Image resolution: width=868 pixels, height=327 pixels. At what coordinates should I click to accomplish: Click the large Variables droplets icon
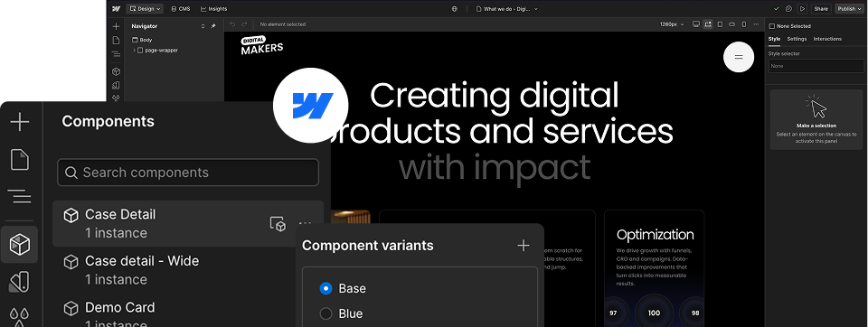[20, 316]
